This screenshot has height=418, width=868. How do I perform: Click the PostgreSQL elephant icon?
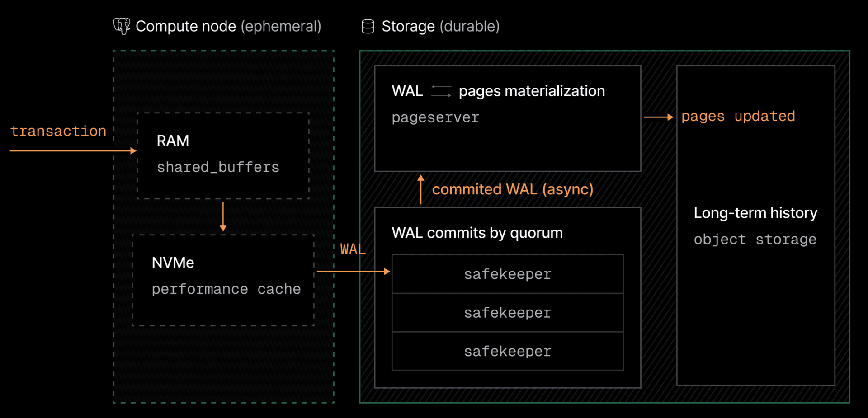point(121,26)
